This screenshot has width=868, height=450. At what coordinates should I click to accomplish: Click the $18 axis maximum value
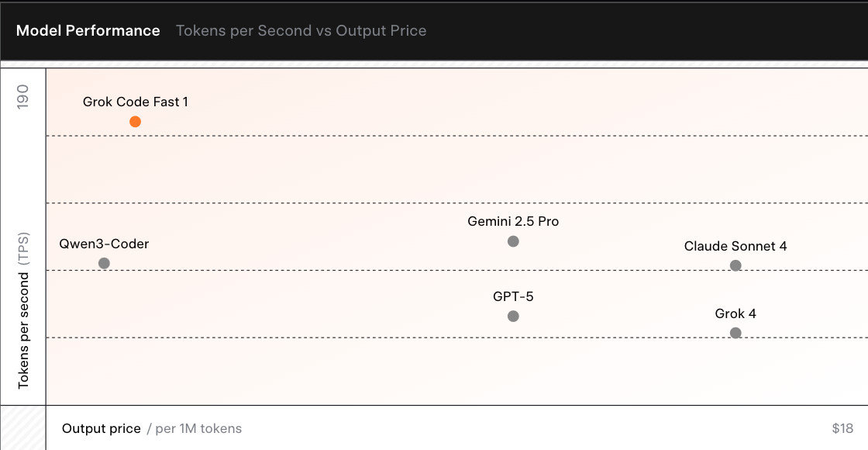(842, 428)
